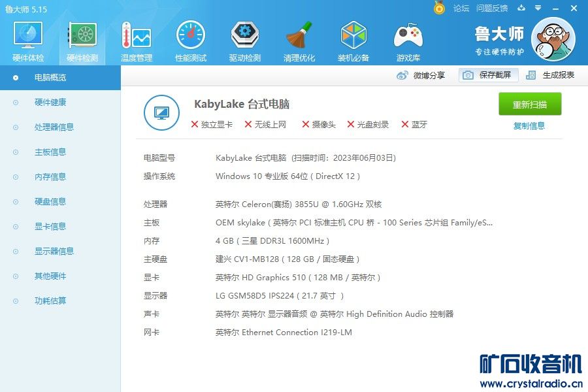Open the main menu dropdown arrow in title bar
This screenshot has width=588, height=392.
point(538,8)
